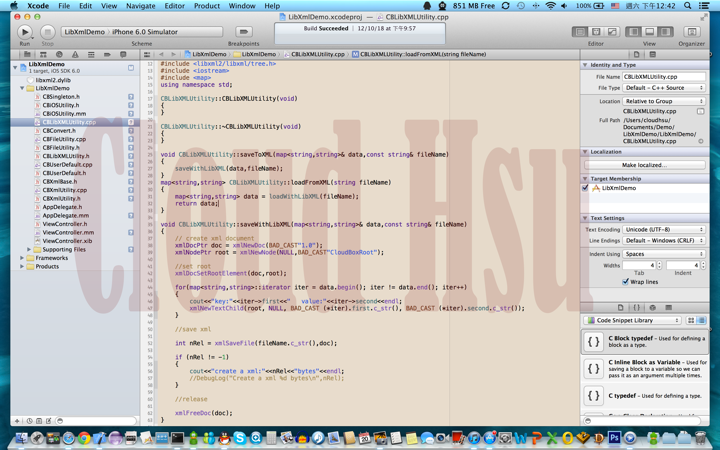Toggle the Navigator pane view button
Viewport: 720px width, 450px height.
pos(634,32)
